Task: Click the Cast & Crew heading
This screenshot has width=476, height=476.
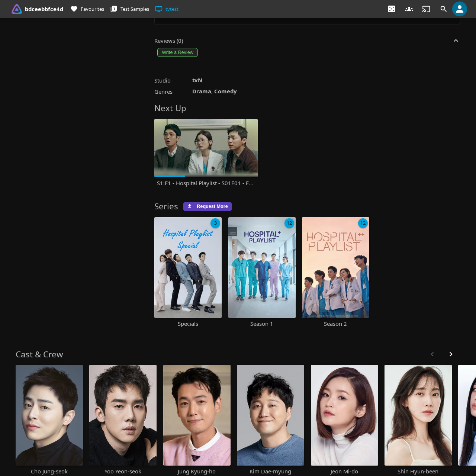Action: pyautogui.click(x=39, y=354)
